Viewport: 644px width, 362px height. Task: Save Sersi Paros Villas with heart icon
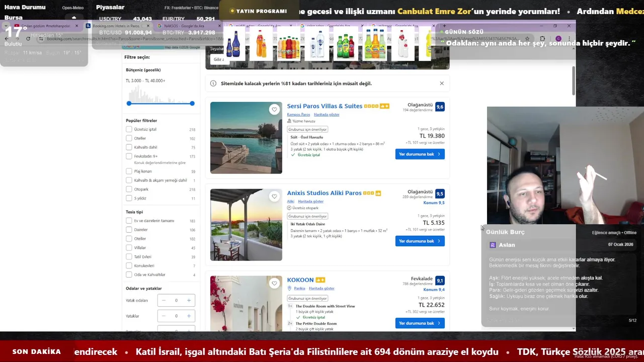(274, 110)
